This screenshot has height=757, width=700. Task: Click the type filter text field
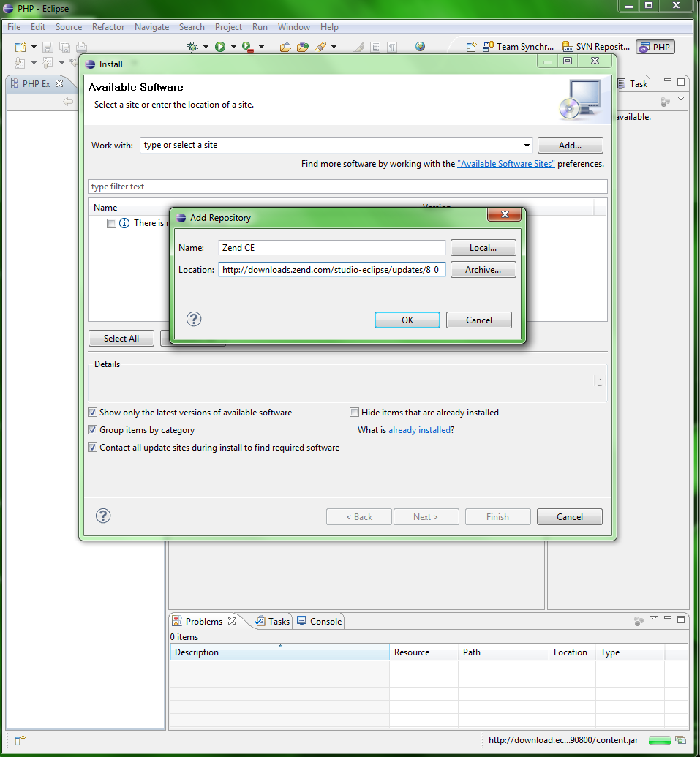click(x=347, y=187)
